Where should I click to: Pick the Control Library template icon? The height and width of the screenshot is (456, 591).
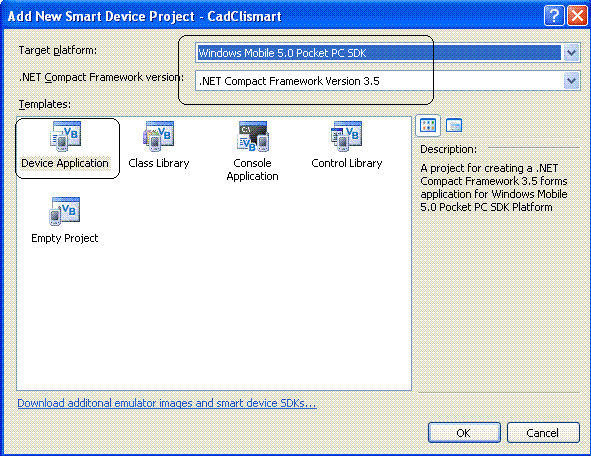coord(346,136)
